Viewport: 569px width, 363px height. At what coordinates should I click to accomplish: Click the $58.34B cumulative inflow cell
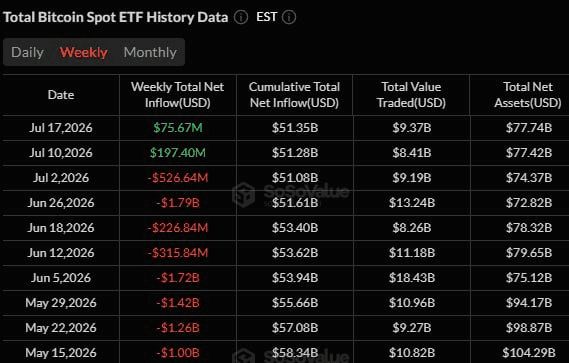[x=295, y=353]
